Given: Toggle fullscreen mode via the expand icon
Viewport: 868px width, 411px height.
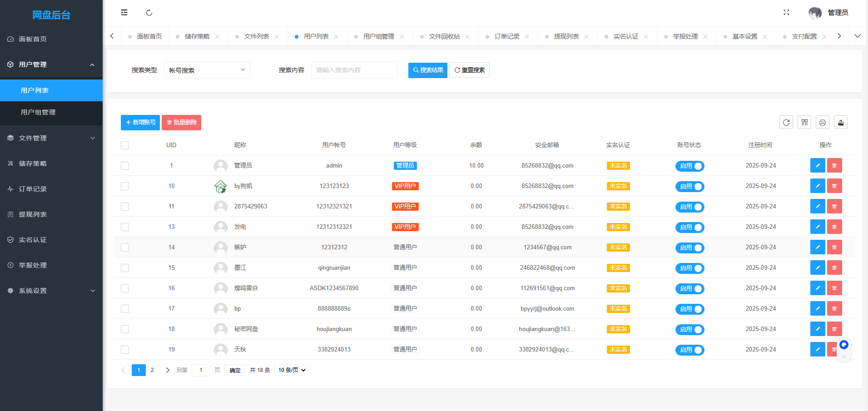Looking at the screenshot, I should 787,13.
